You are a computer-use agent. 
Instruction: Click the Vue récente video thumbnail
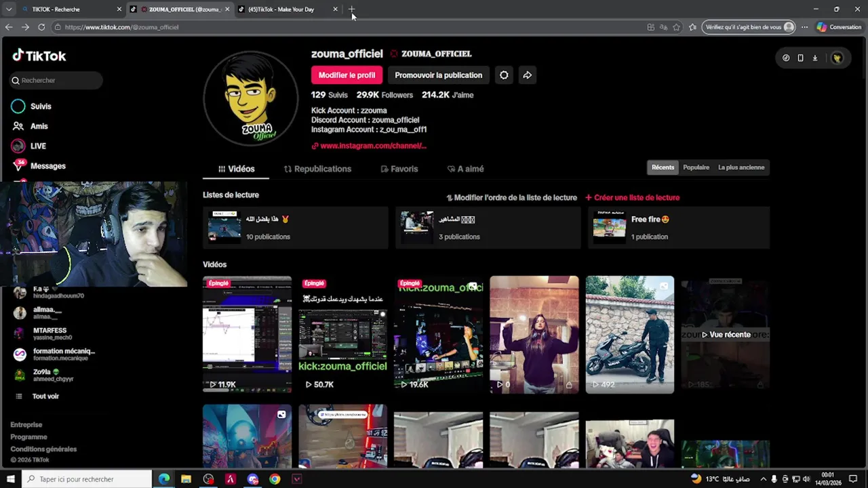coord(726,334)
